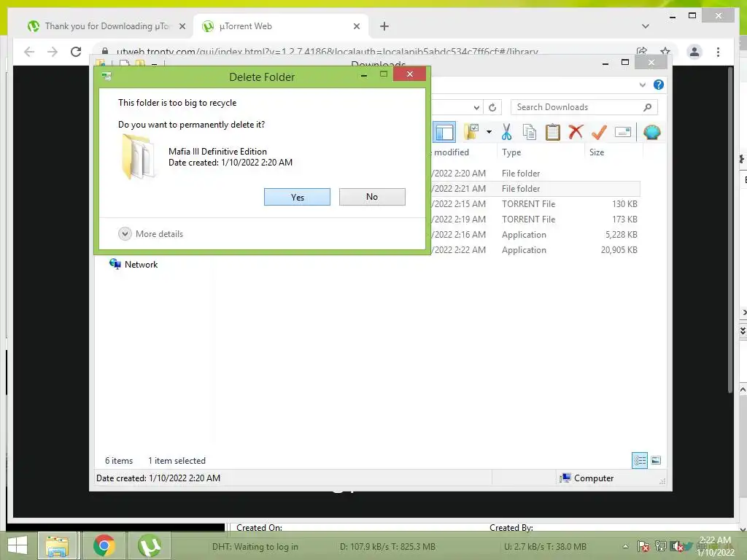Viewport: 747px width, 560px height.
Task: Close the µTorrent Web tab
Action: click(356, 26)
